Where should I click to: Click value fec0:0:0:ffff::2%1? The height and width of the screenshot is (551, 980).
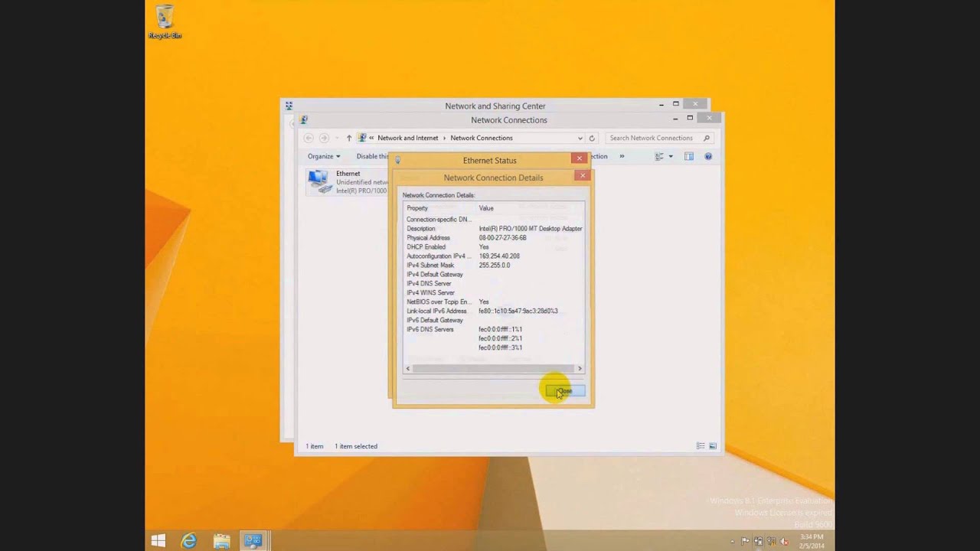point(501,338)
